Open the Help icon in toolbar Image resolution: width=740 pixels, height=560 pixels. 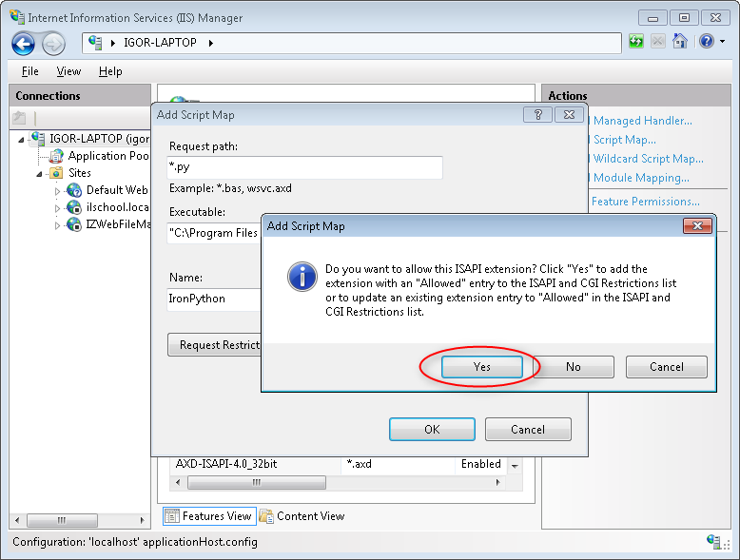pyautogui.click(x=707, y=42)
